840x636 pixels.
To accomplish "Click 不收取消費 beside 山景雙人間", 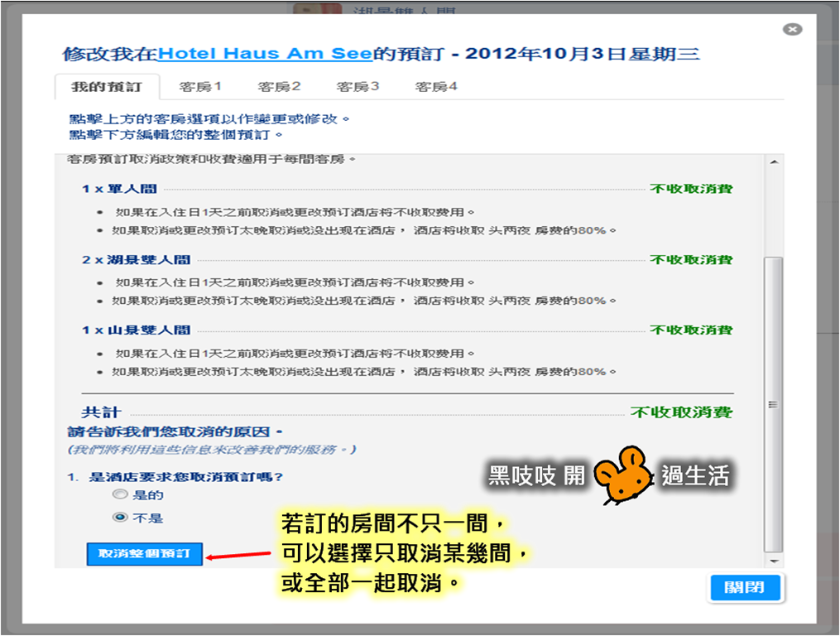I will tap(691, 330).
